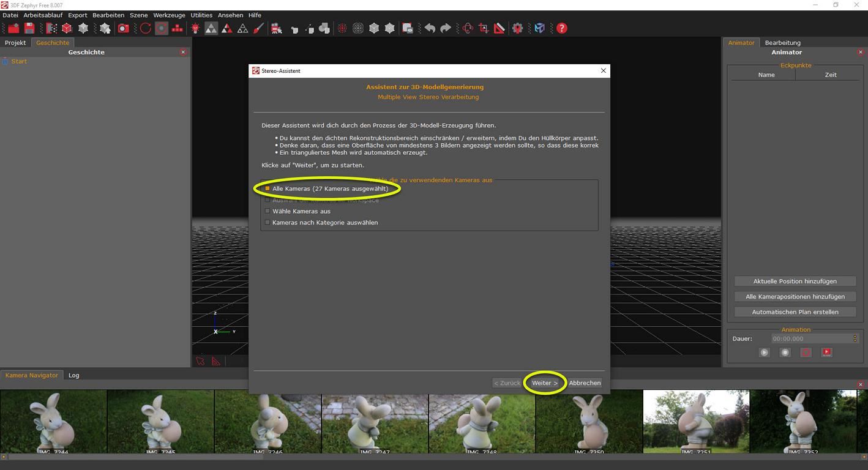
Task: Click the grey-white triangles mesh icon
Action: [x=211, y=28]
